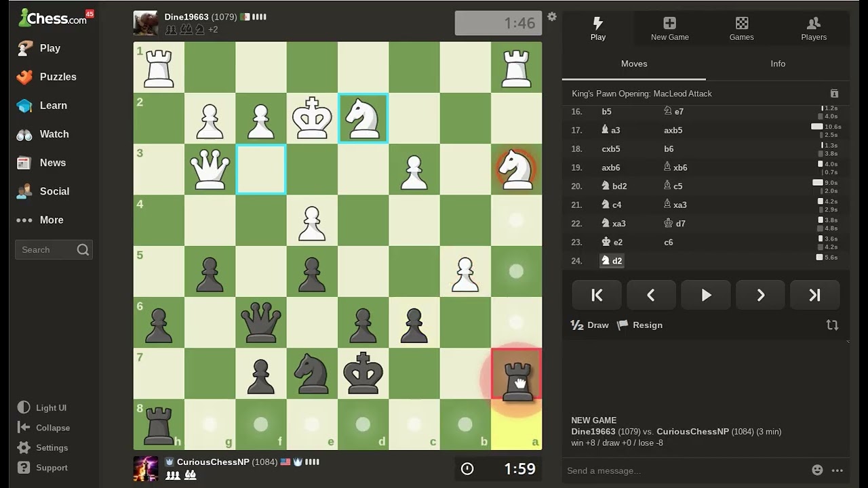Offer a Draw
The height and width of the screenshot is (488, 868).
point(590,325)
